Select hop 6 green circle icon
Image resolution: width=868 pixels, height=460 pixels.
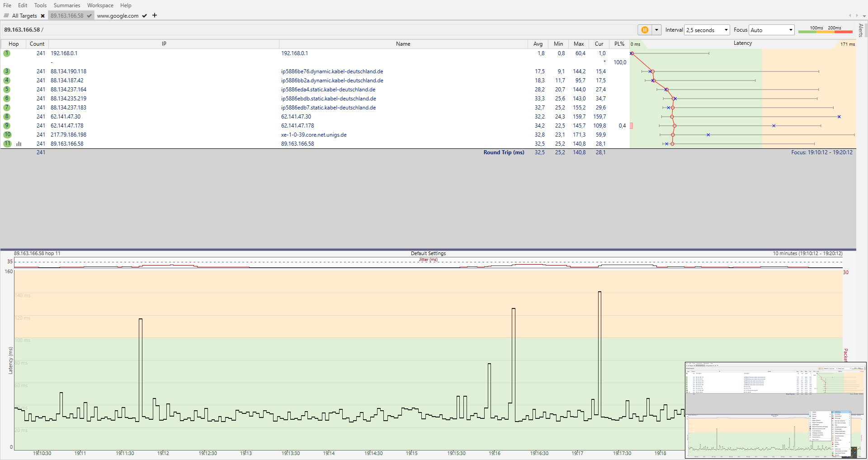[x=7, y=99]
